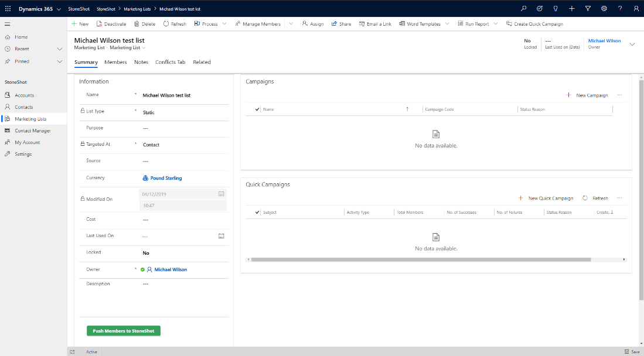Open the Related tab

[202, 62]
